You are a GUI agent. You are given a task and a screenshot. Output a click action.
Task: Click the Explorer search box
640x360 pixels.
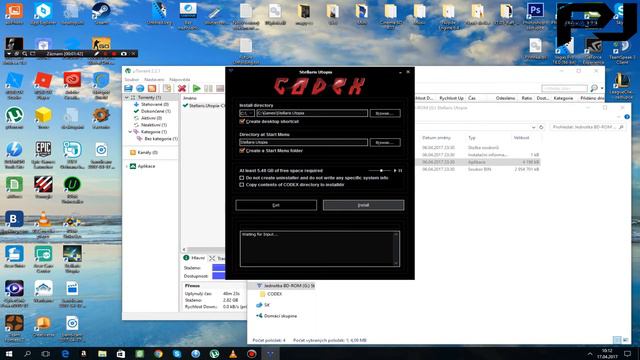[587, 127]
